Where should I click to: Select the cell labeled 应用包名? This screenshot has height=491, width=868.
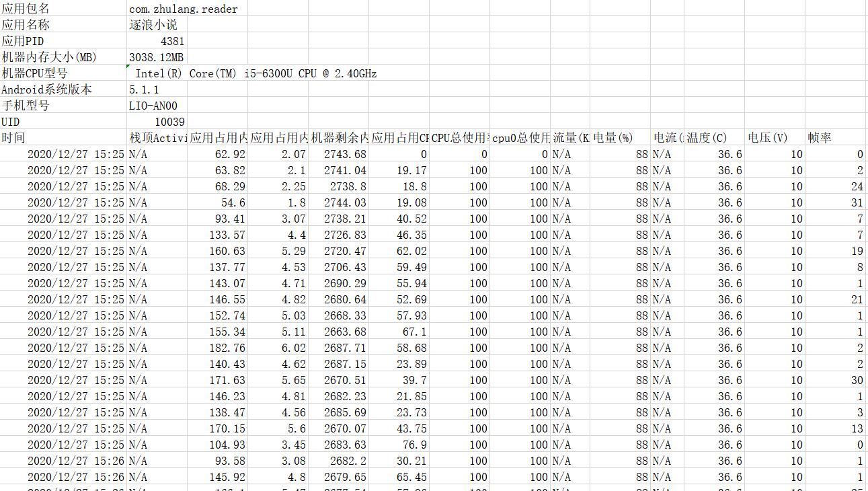pyautogui.click(x=64, y=9)
